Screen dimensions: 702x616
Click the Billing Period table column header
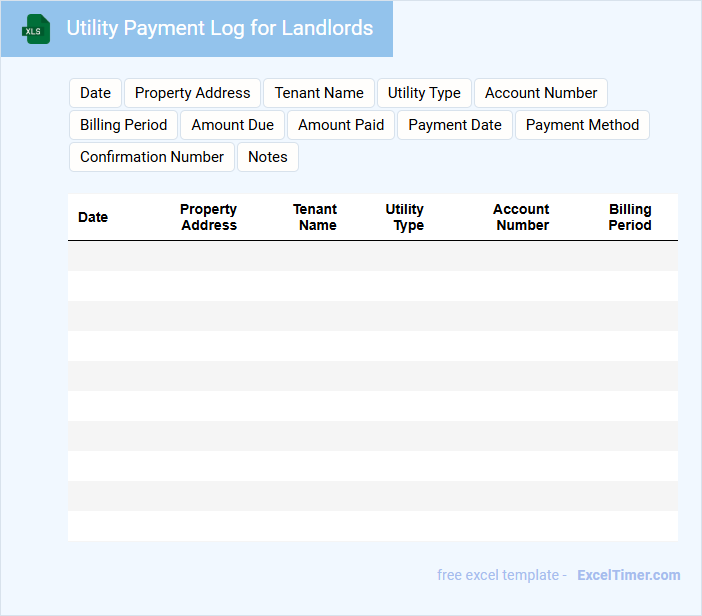(x=630, y=217)
